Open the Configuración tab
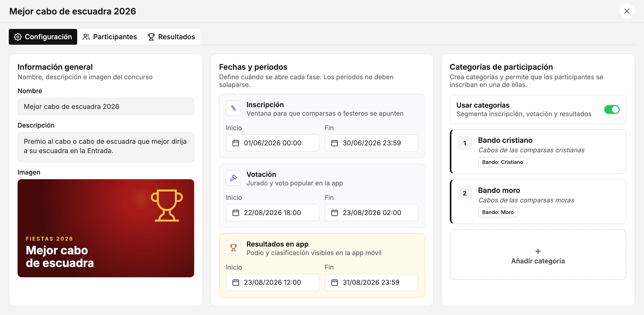The width and height of the screenshot is (644, 315). tap(43, 37)
